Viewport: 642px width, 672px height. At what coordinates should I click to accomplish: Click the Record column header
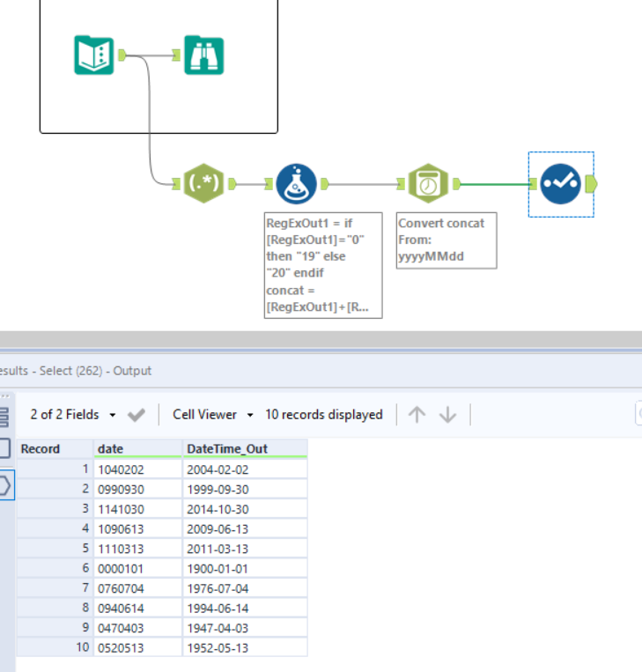[x=55, y=448]
